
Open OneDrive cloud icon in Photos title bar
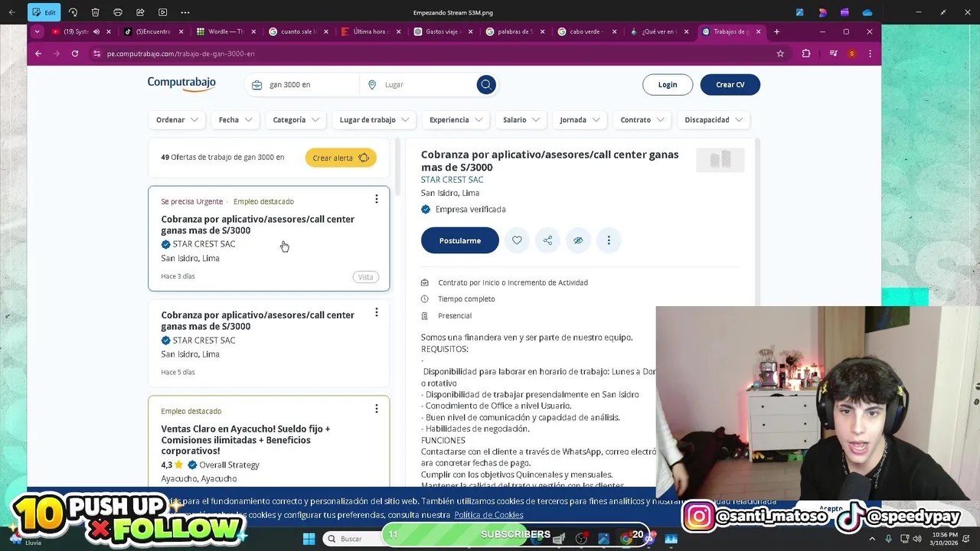[x=867, y=12]
